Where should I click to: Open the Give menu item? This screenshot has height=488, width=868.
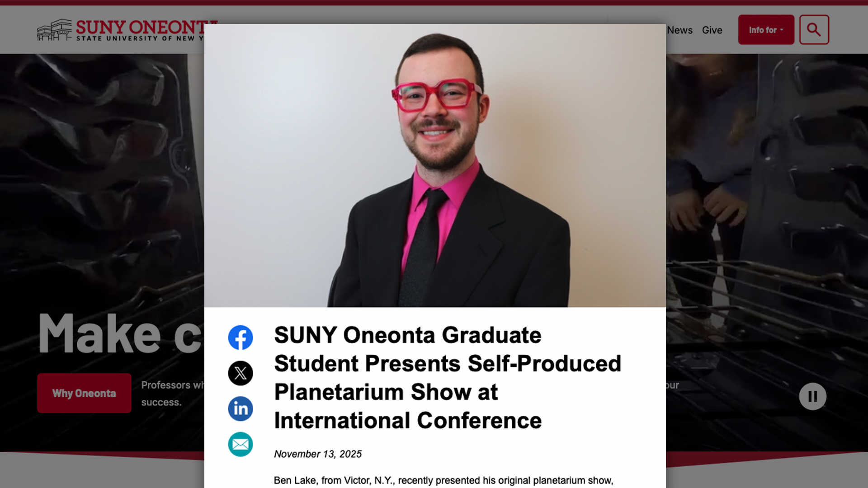712,30
